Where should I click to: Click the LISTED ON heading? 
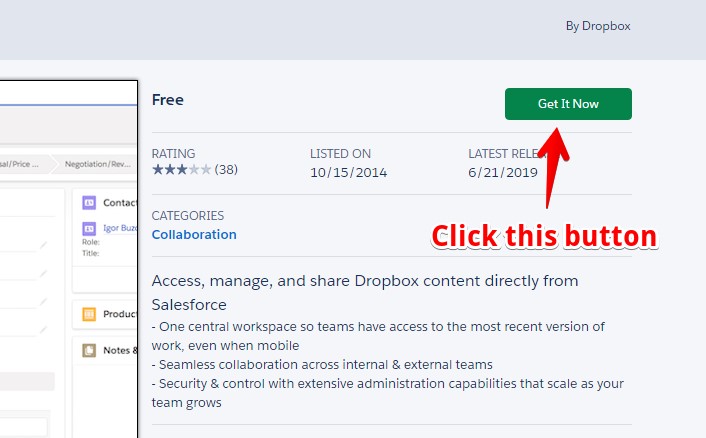click(340, 154)
